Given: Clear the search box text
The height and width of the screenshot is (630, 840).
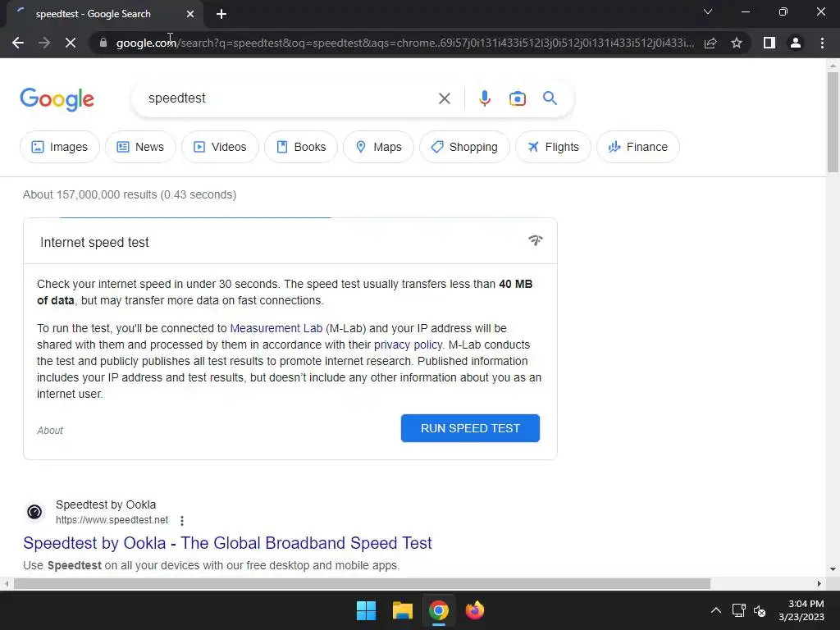Looking at the screenshot, I should (x=444, y=98).
